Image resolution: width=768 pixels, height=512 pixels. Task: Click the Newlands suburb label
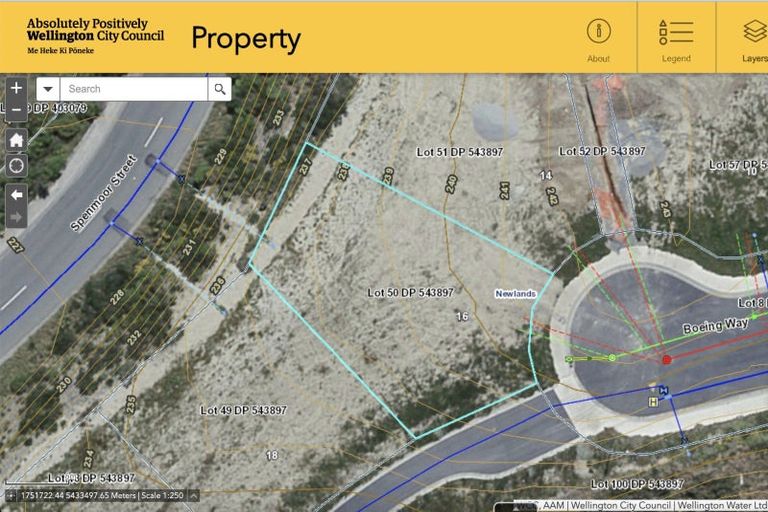tap(515, 294)
